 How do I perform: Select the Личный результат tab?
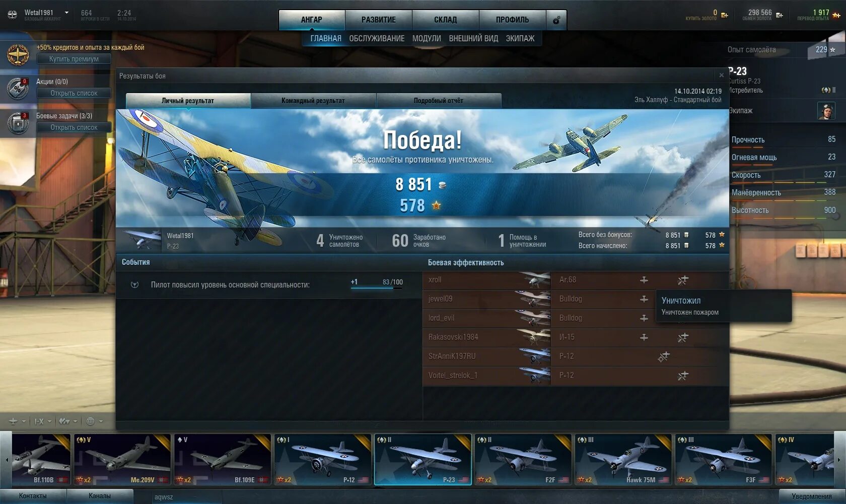188,101
